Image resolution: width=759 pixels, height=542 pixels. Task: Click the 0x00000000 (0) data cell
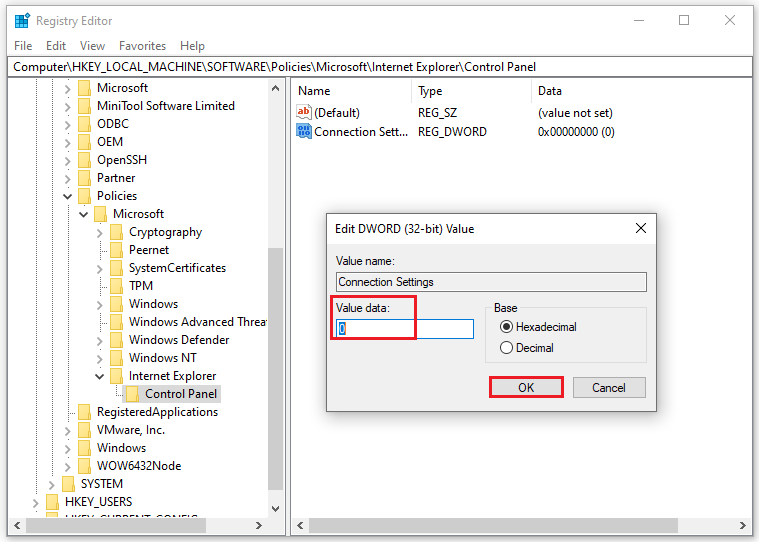576,132
